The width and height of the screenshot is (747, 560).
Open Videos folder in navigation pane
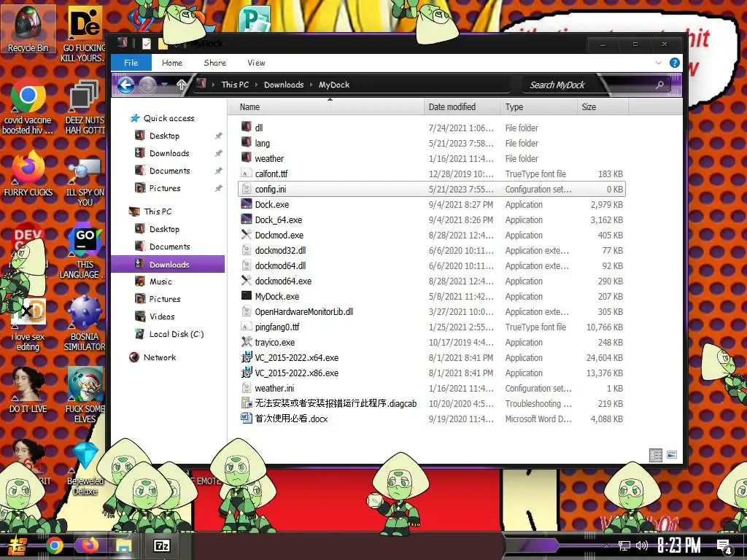[162, 316]
